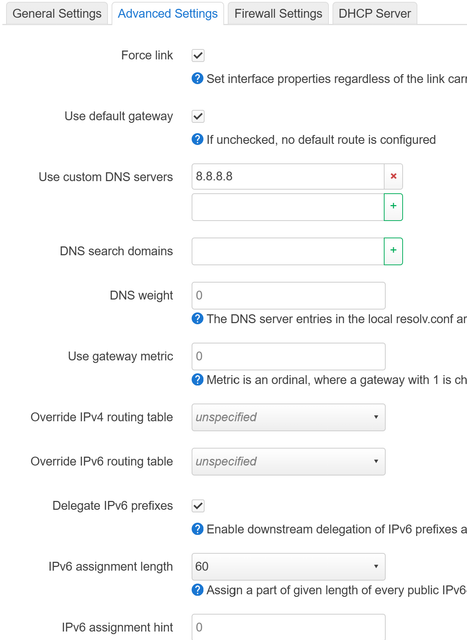Add a new custom DNS server entry

pyautogui.click(x=393, y=207)
